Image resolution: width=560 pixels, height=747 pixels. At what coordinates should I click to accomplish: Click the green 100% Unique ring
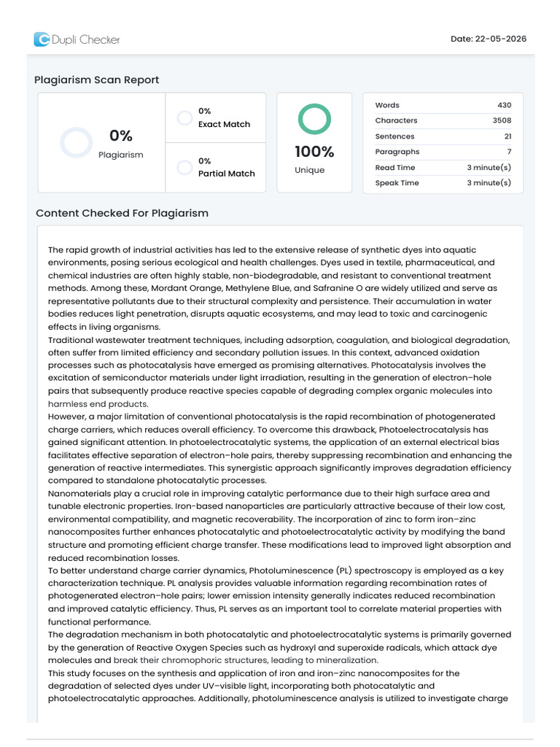coord(314,119)
